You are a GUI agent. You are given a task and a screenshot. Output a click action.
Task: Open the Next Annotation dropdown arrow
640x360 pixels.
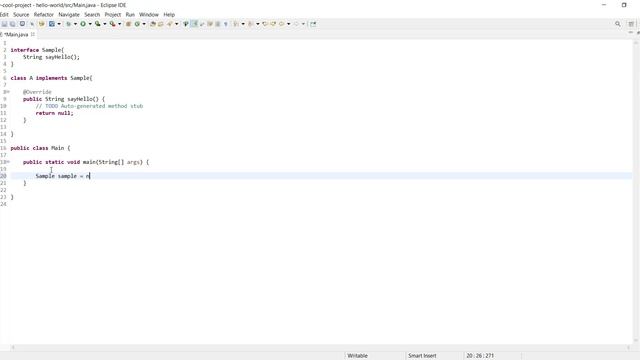(x=243, y=24)
